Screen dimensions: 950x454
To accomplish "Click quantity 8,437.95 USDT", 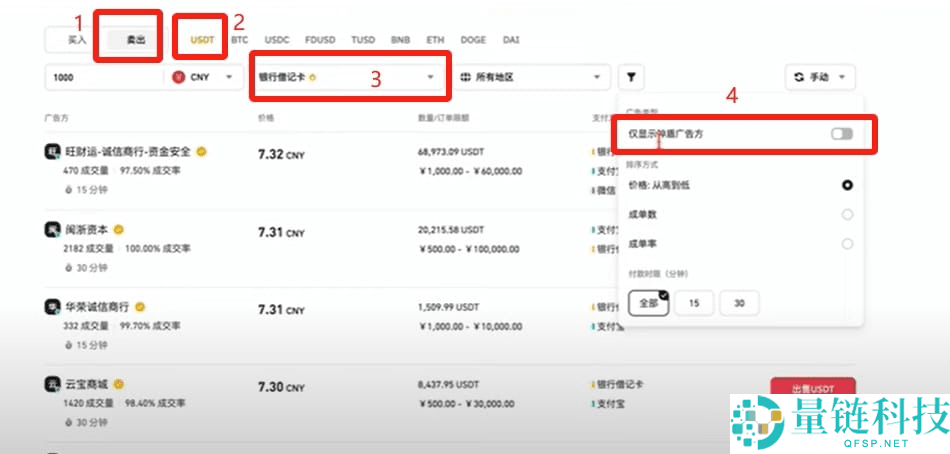I will (448, 384).
